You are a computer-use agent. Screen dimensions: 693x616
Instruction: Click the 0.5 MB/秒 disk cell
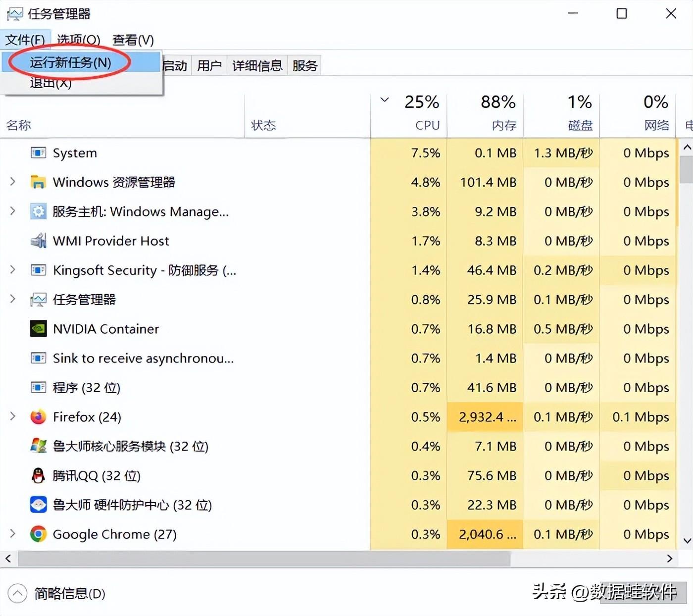(561, 328)
